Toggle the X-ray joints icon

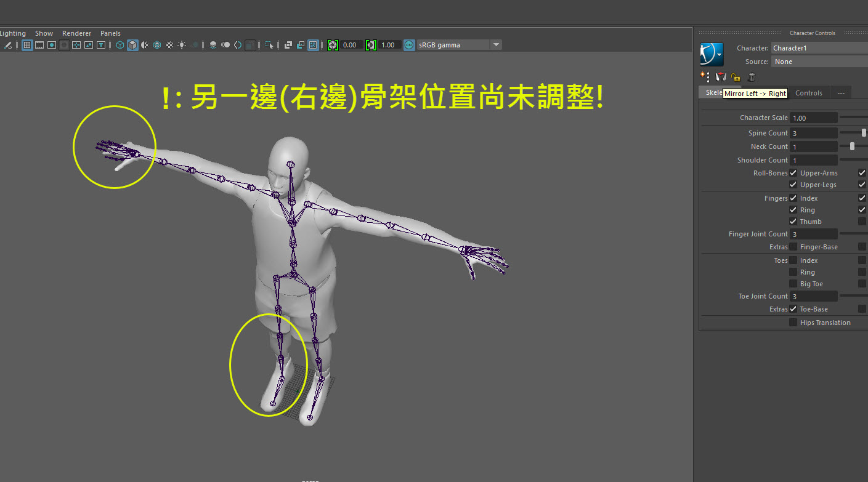coord(313,45)
